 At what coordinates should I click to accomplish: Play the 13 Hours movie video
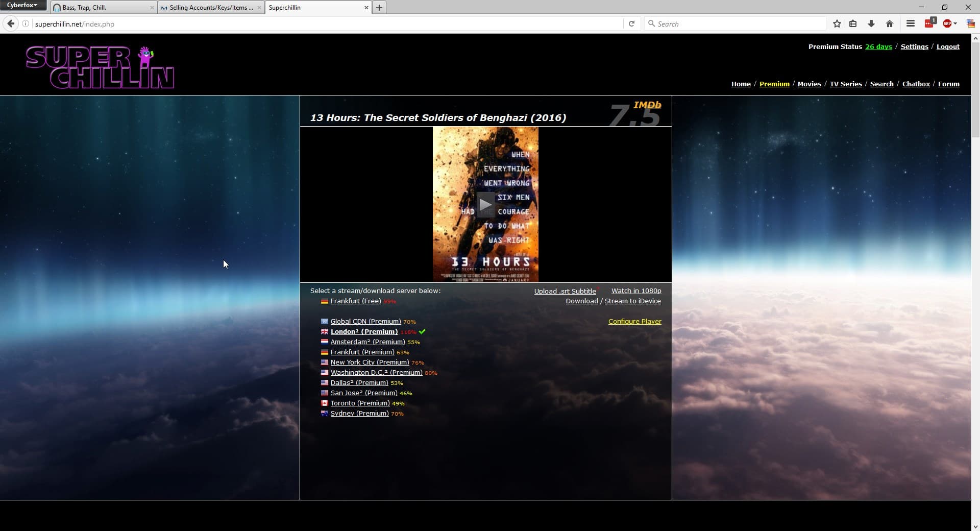(x=485, y=204)
